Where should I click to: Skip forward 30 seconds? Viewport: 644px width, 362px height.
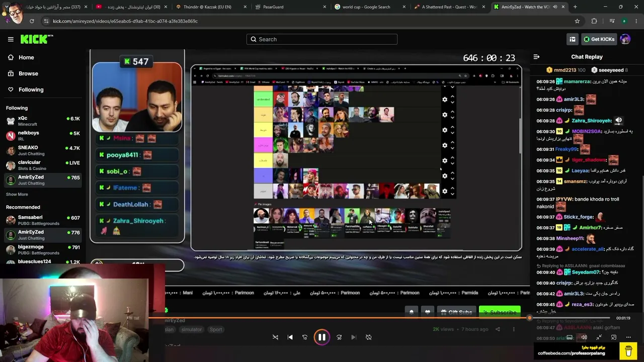pyautogui.click(x=339, y=337)
